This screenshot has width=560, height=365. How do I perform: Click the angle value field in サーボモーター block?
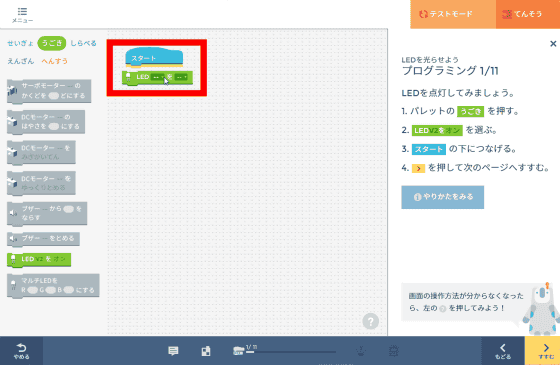54,96
